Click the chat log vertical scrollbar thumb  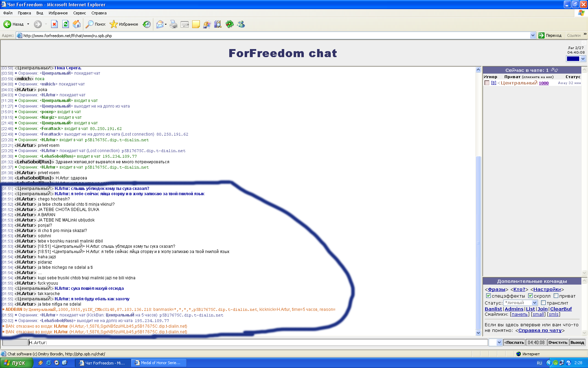tap(478, 243)
